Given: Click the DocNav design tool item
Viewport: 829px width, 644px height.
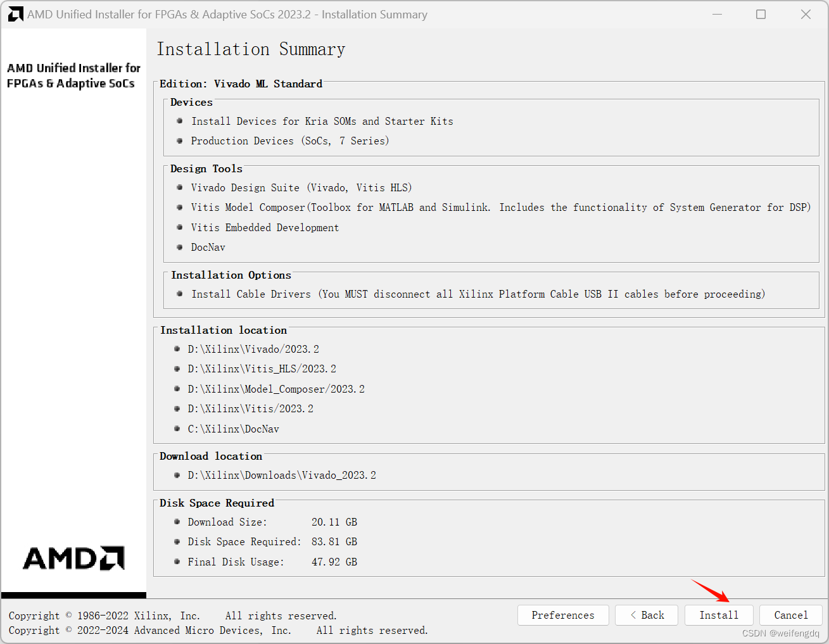Looking at the screenshot, I should tap(208, 247).
